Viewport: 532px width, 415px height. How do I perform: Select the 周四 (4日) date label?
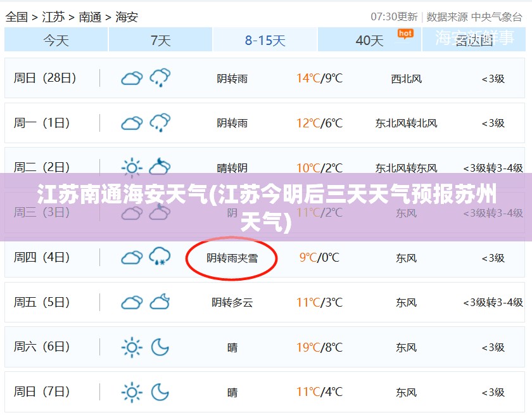point(41,257)
